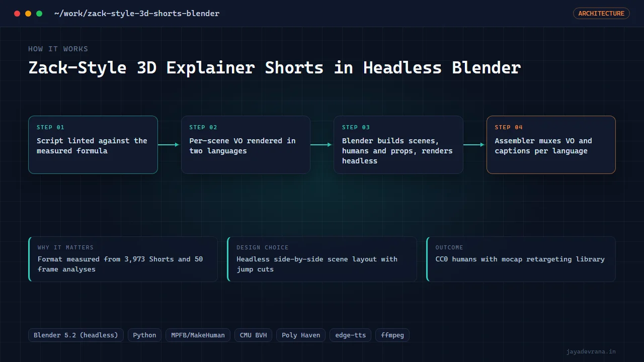This screenshot has height=362, width=644.
Task: Click the green maximize dot in title bar
Action: (39, 14)
